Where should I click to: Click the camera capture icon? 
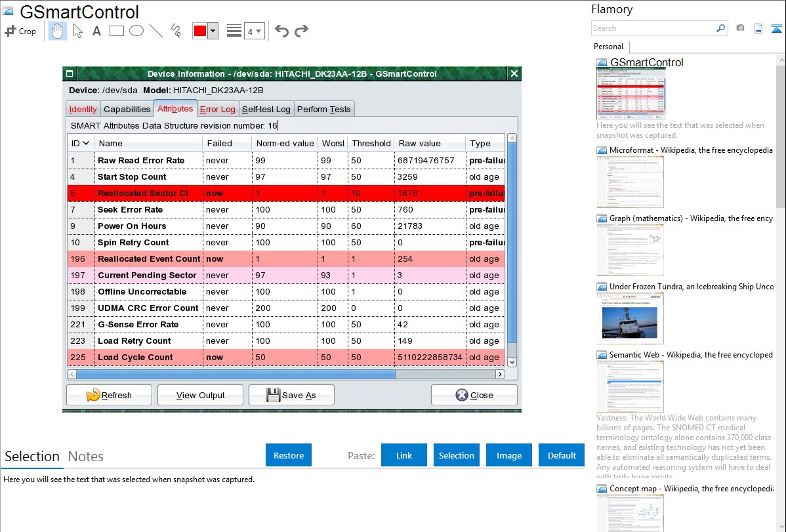(x=740, y=28)
